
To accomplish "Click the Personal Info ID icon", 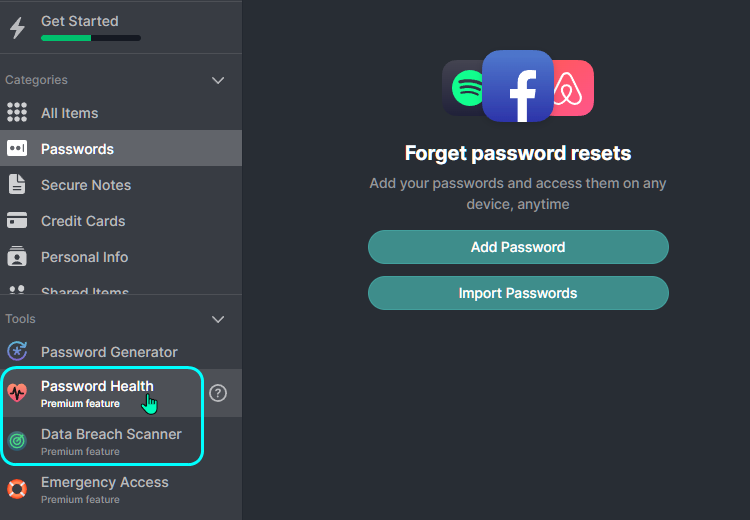I will [x=17, y=256].
